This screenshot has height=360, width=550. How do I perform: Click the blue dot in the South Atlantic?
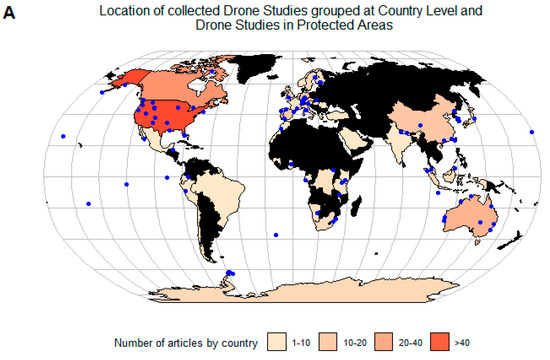276,235
